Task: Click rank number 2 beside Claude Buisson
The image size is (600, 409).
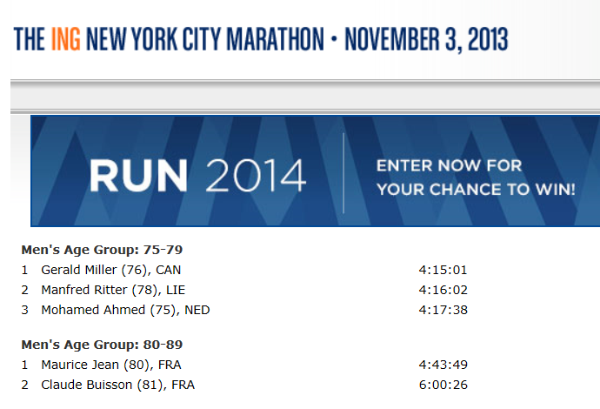Action: [x=24, y=385]
